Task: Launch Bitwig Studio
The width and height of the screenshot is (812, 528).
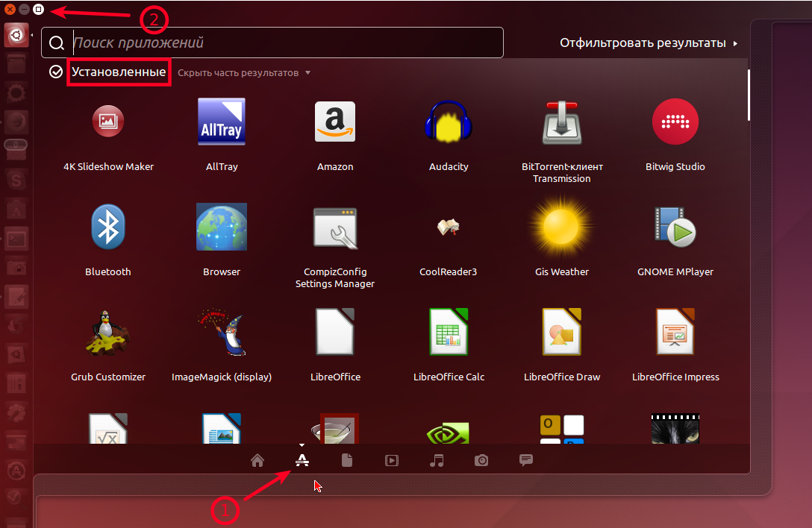Action: (x=675, y=122)
